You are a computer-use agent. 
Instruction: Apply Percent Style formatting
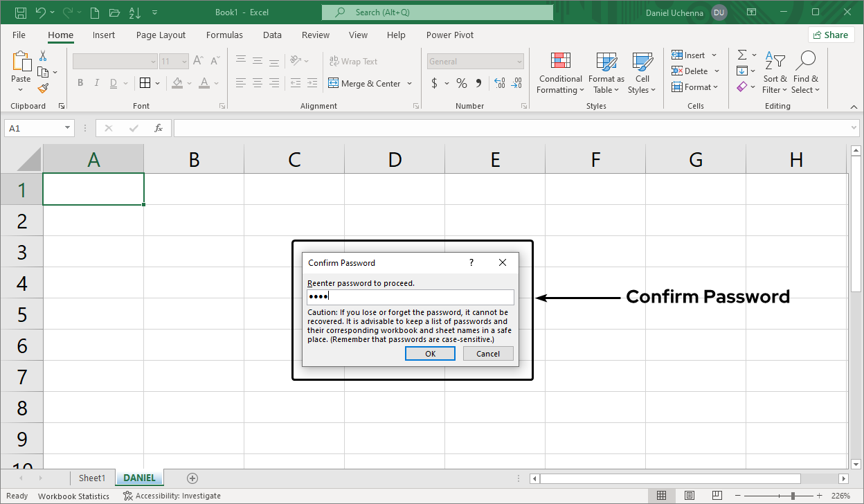click(461, 83)
